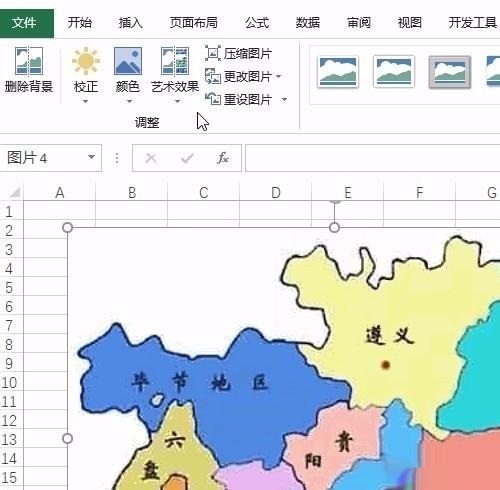The height and width of the screenshot is (490, 500).
Task: Apply the first picture style thumbnail
Action: (x=338, y=72)
